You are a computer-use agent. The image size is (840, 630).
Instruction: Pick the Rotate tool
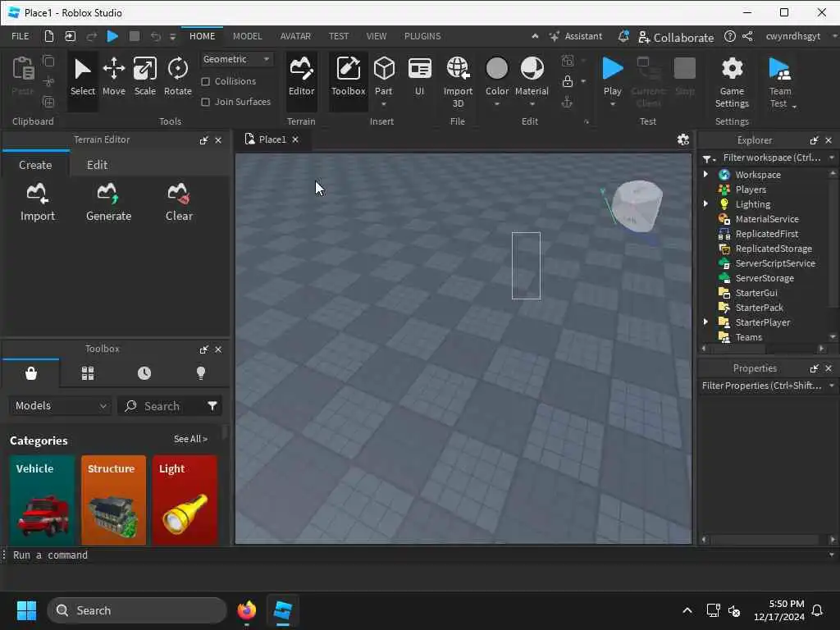[177, 77]
